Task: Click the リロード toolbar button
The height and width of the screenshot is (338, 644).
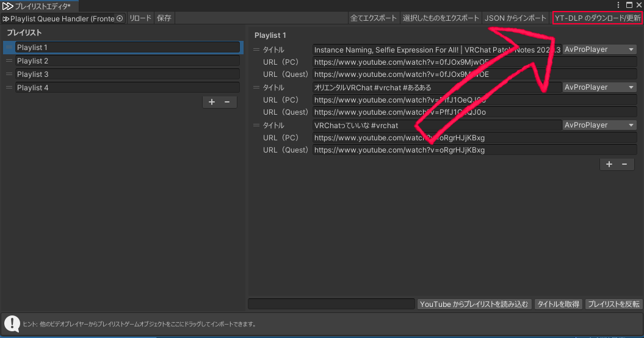Action: coord(140,18)
